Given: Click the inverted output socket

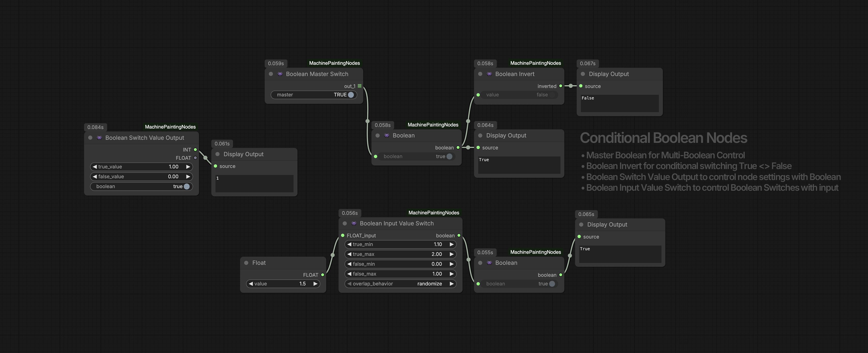Looking at the screenshot, I should tap(561, 86).
